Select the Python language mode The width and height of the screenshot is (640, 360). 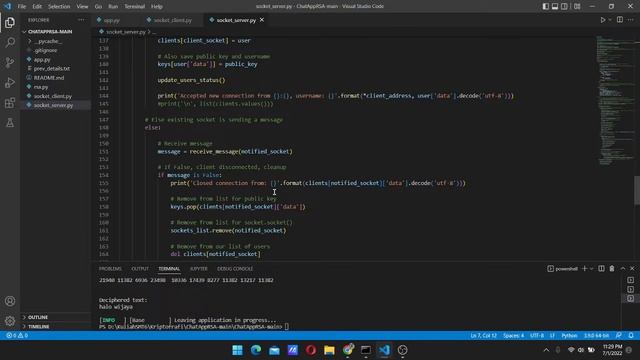569,336
